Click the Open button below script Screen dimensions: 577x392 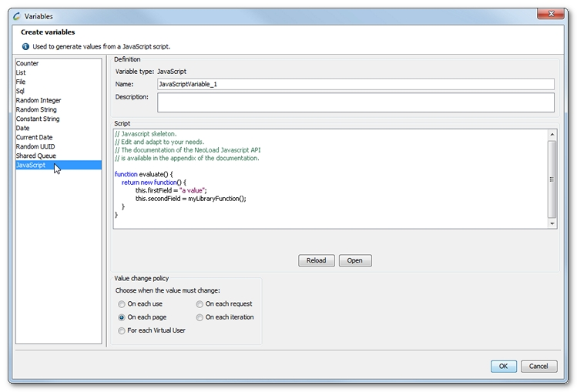click(354, 260)
